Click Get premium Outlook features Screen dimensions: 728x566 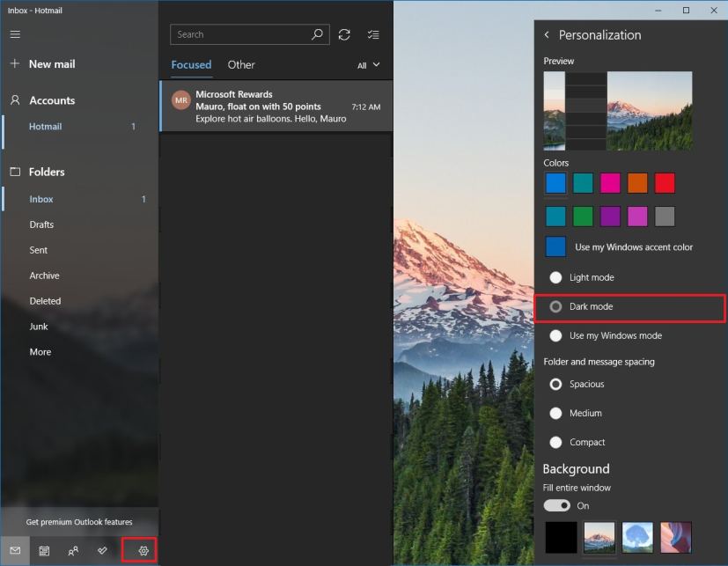tap(79, 522)
